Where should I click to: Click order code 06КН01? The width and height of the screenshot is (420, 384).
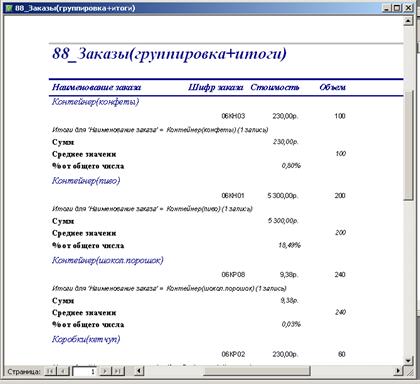coord(233,195)
